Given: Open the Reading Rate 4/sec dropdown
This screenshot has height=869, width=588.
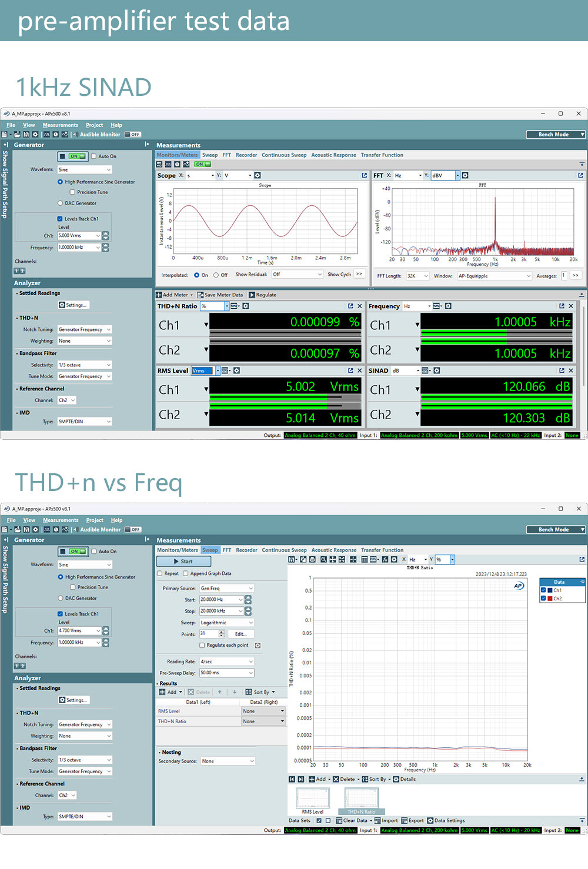Looking at the screenshot, I should click(x=226, y=661).
